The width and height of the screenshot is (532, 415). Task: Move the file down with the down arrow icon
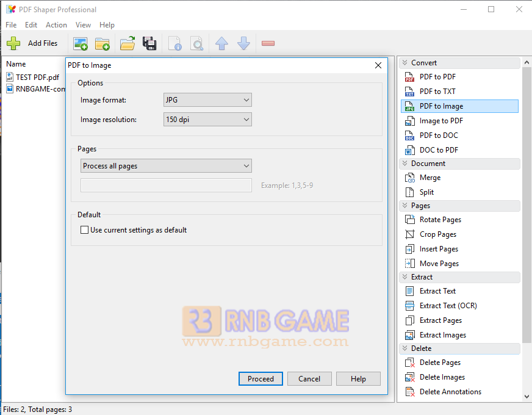click(x=243, y=43)
